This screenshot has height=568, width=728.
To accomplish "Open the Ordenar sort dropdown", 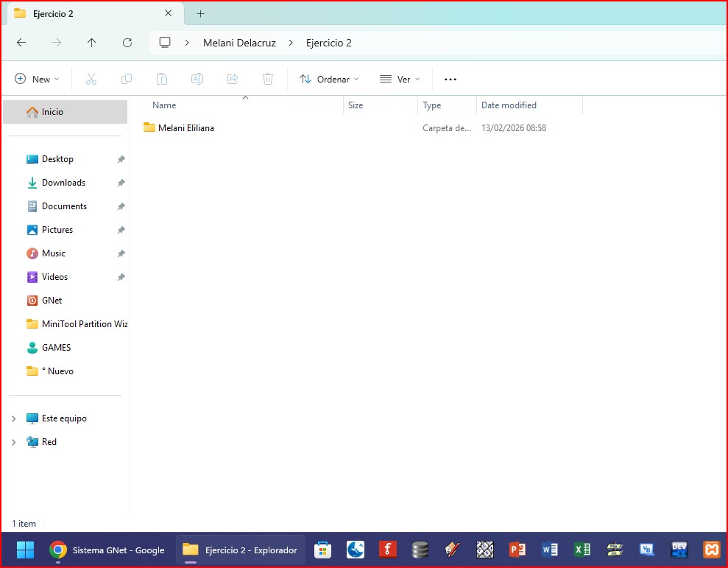I will (x=329, y=79).
